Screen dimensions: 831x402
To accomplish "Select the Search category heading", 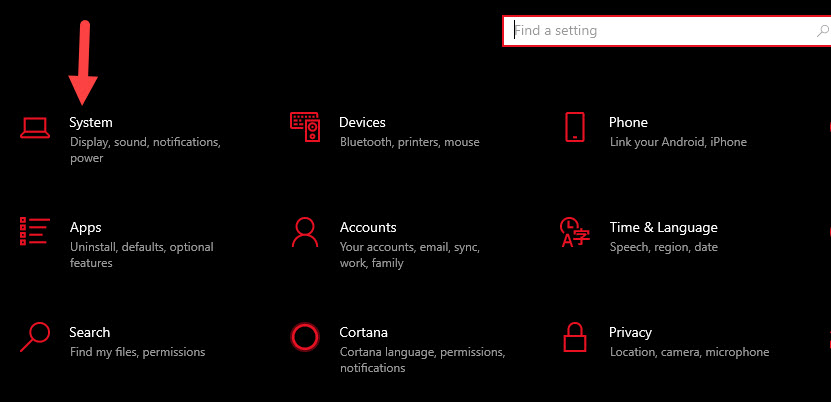I will coord(90,332).
